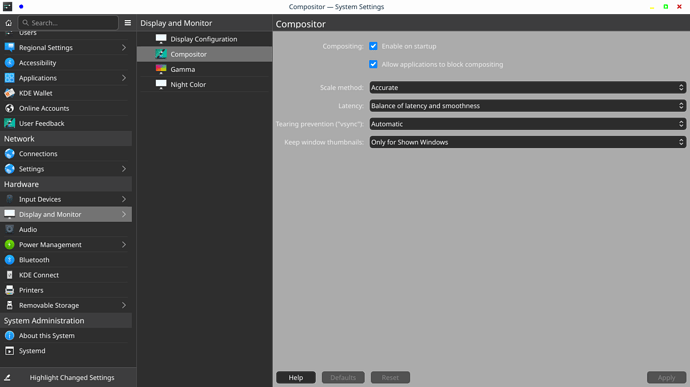The width and height of the screenshot is (690, 387).
Task: Select the Display Configuration page
Action: (x=205, y=39)
